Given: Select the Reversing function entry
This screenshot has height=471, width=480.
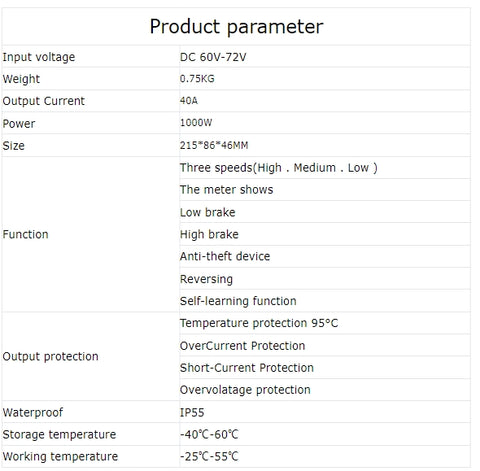Looking at the screenshot, I should pyautogui.click(x=206, y=279).
